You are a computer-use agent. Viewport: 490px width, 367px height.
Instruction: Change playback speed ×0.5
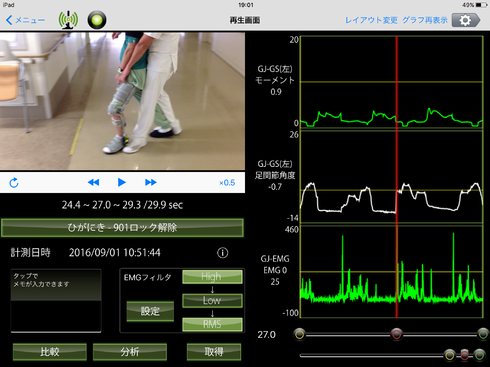click(227, 183)
